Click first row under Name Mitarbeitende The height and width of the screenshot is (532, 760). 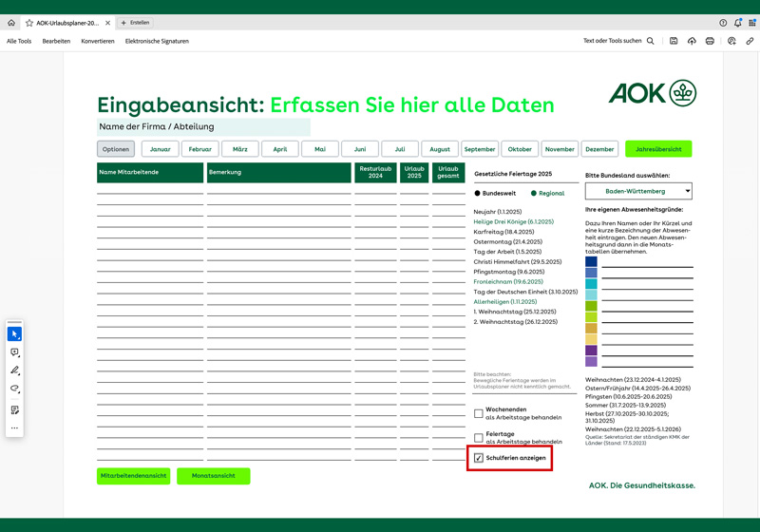pos(150,189)
